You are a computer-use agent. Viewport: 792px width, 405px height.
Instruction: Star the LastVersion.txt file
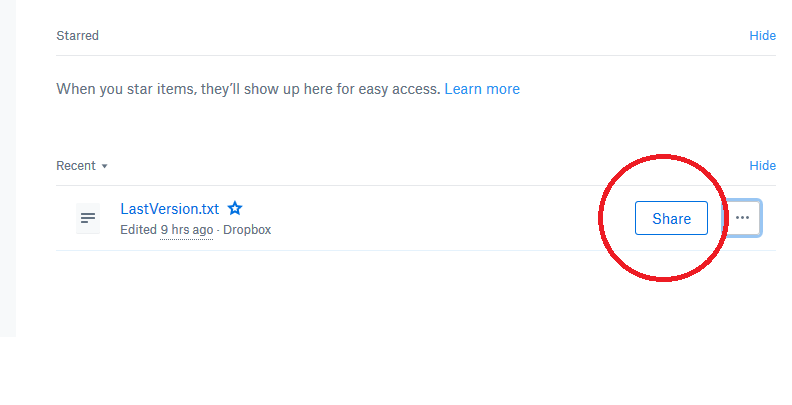pos(235,208)
